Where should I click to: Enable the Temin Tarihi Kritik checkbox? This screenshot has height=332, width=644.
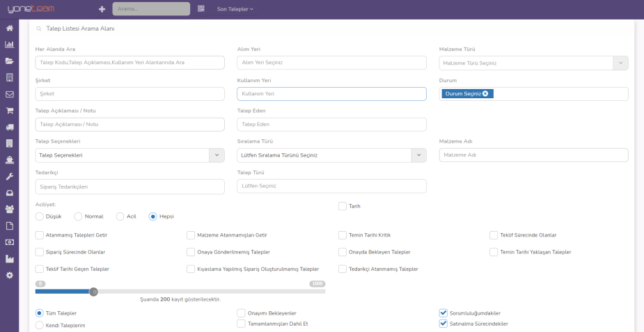tap(343, 235)
